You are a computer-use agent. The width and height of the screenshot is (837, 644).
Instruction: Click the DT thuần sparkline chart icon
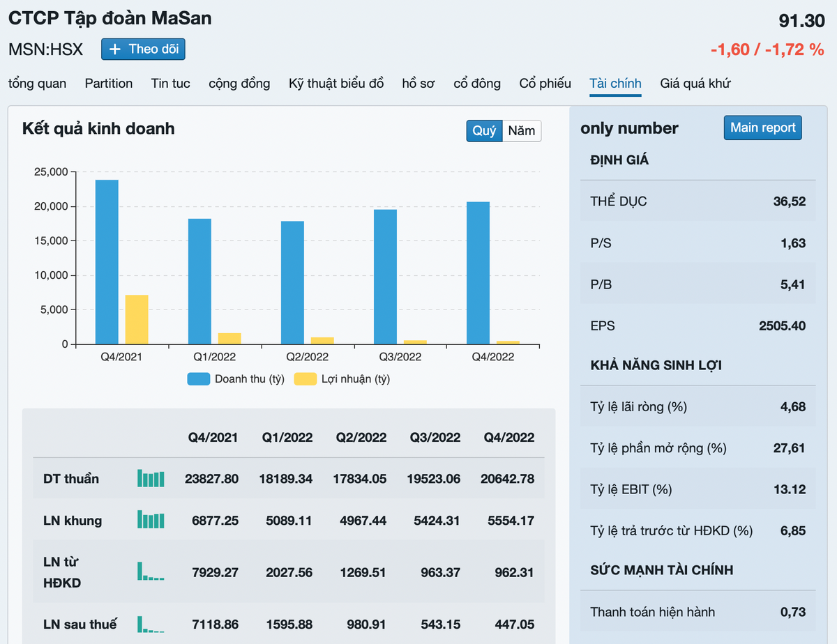pyautogui.click(x=151, y=478)
